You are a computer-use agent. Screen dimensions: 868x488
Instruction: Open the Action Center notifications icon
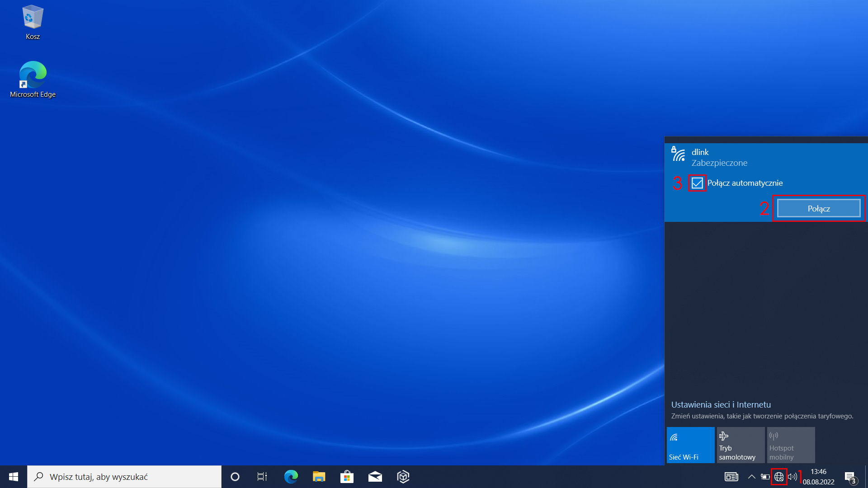[850, 477]
